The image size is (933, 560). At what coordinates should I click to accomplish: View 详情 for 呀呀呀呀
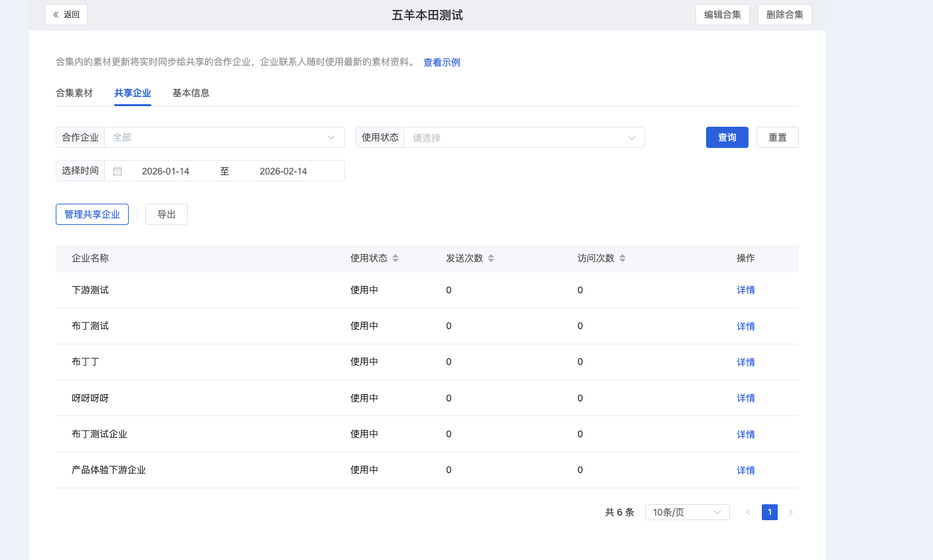746,398
